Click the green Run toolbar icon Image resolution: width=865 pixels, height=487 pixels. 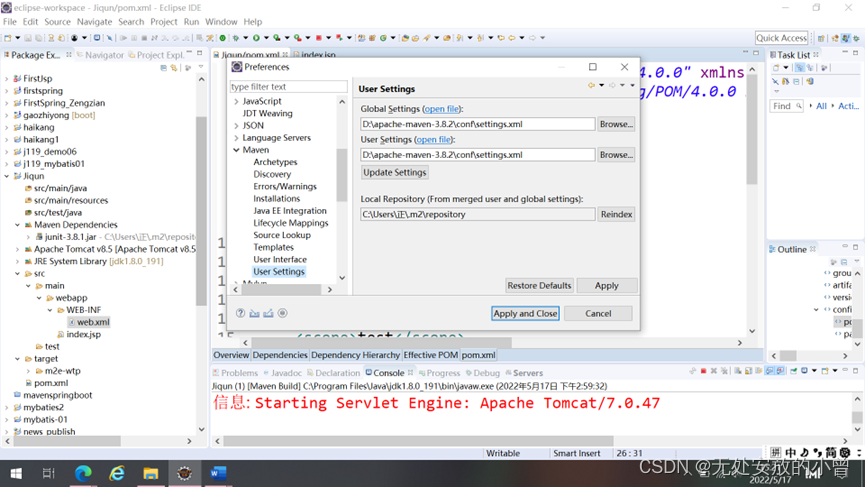256,38
